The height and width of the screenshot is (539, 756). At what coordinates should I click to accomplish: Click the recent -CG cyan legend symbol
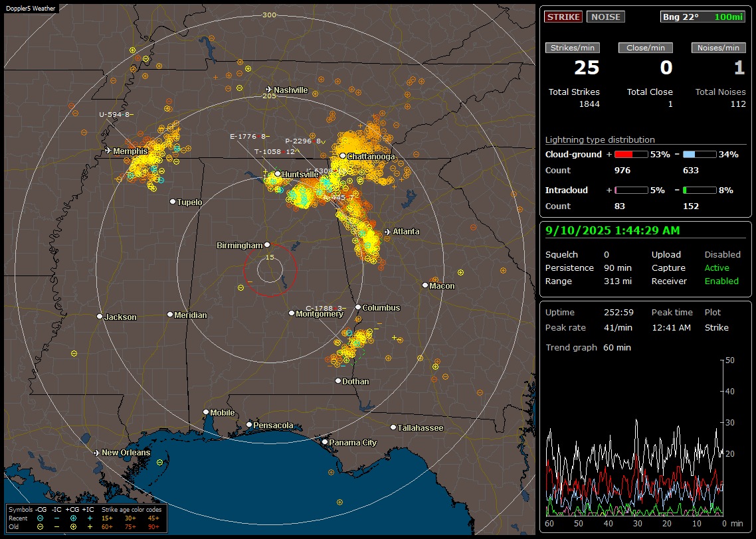click(x=40, y=518)
